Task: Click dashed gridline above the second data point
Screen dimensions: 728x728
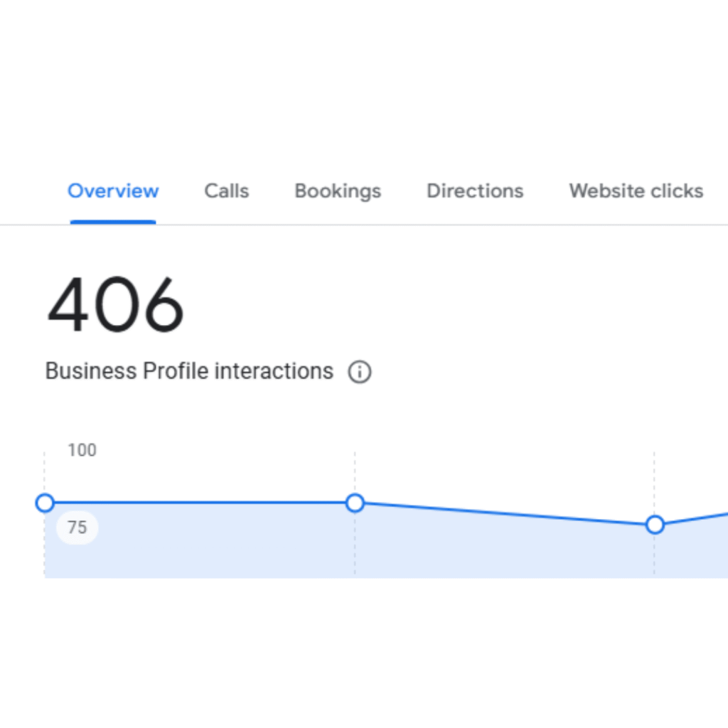Action: click(355, 471)
